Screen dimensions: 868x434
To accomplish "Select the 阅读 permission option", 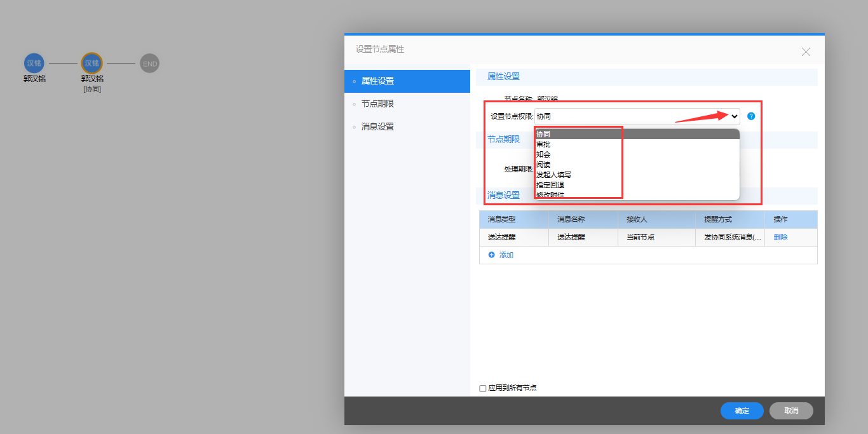I will click(543, 165).
